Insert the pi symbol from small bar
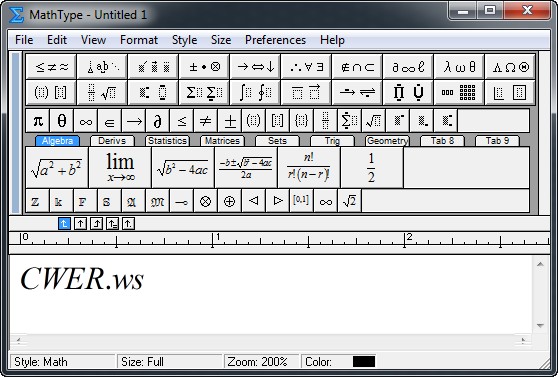Screen dimensions: 558x377 tap(38, 121)
